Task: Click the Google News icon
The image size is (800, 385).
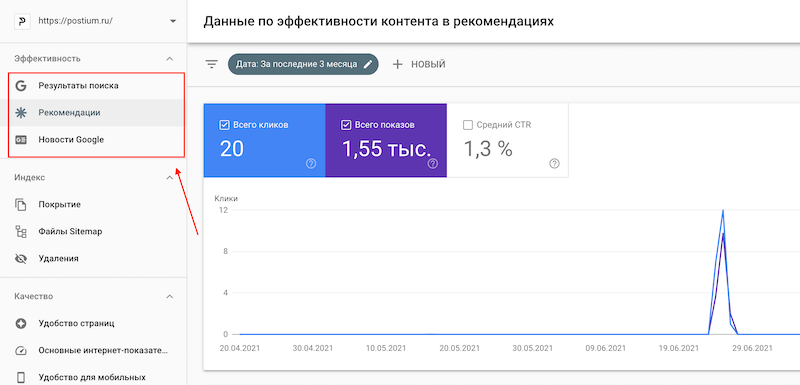Action: (x=21, y=140)
